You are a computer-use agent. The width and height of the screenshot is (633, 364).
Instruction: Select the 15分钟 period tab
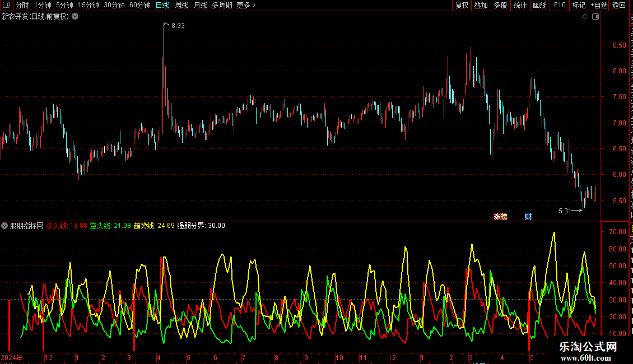[88, 5]
